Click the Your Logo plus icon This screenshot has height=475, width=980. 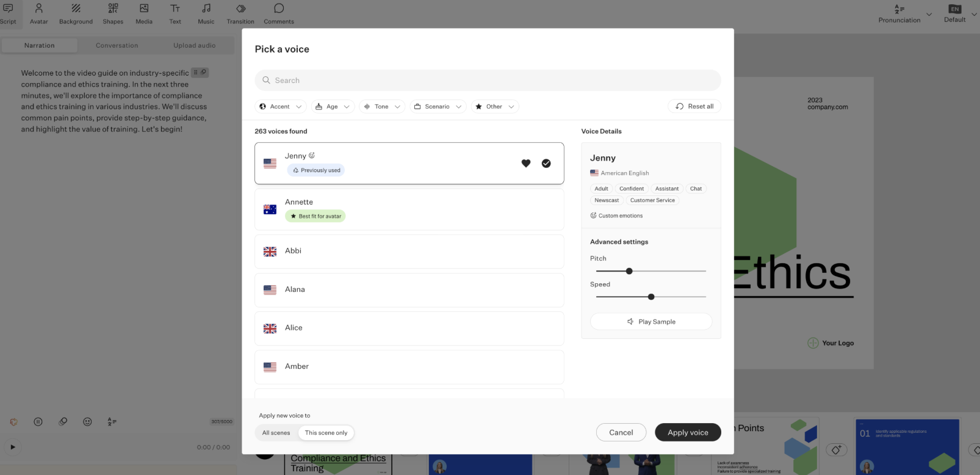coord(813,343)
